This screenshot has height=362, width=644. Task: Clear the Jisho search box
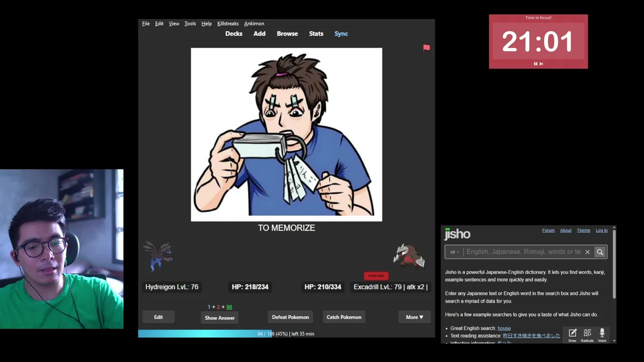(587, 252)
